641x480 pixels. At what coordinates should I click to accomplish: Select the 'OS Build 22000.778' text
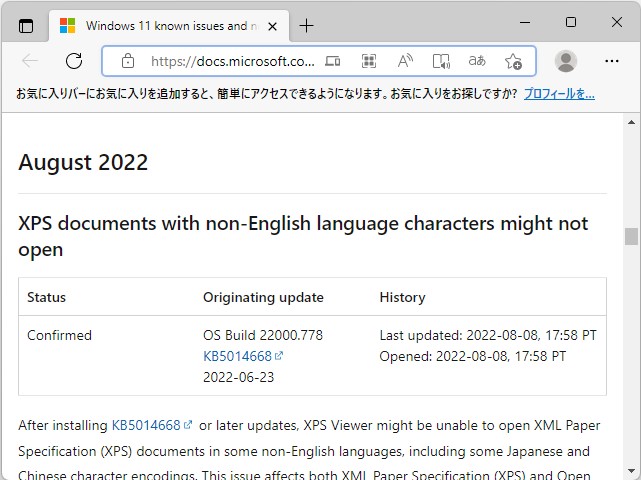click(263, 335)
